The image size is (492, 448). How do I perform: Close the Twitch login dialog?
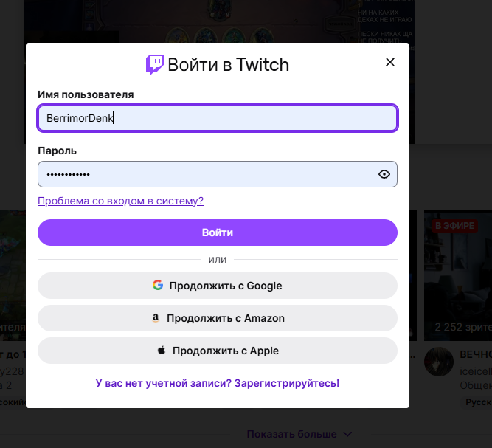390,63
